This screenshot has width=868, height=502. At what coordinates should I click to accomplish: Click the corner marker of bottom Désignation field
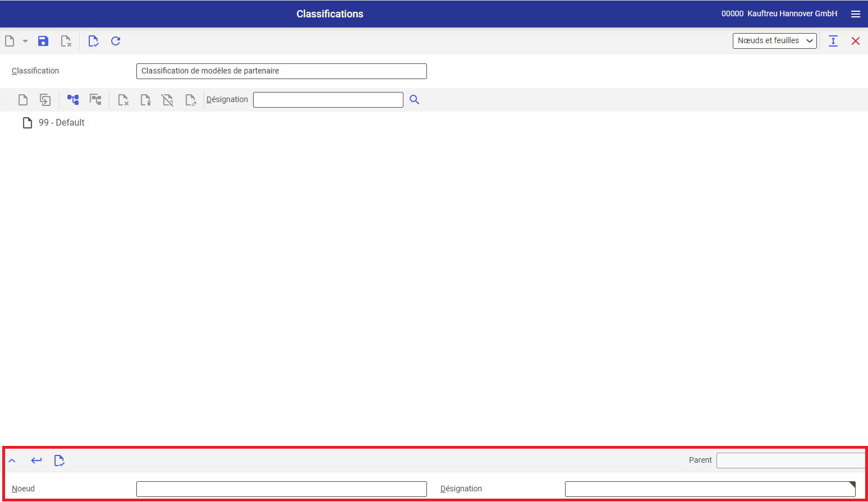tap(852, 485)
